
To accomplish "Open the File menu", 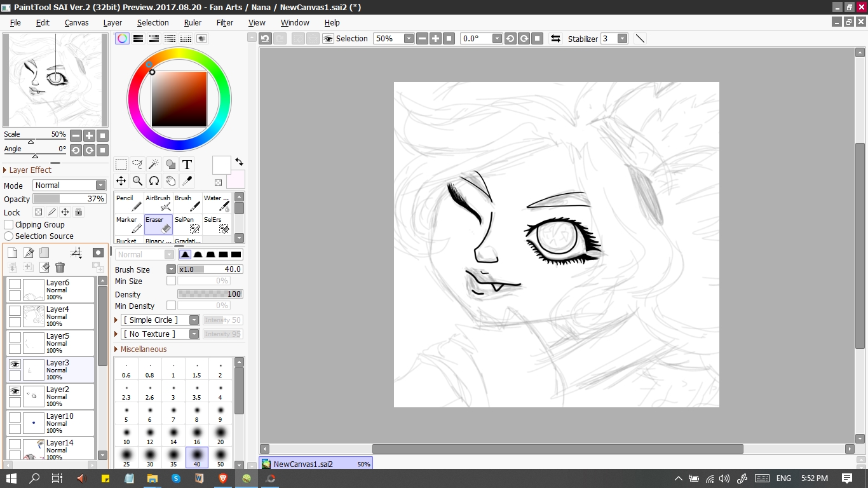I will click(15, 23).
